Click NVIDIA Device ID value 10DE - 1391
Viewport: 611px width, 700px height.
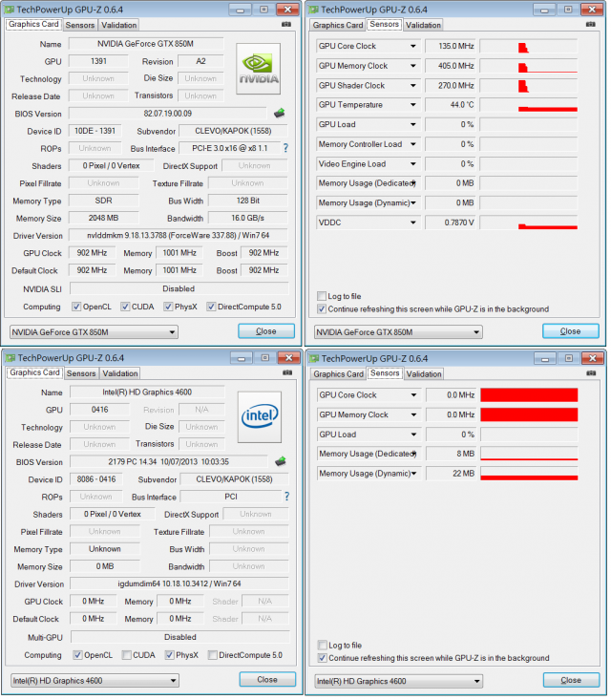(95, 131)
